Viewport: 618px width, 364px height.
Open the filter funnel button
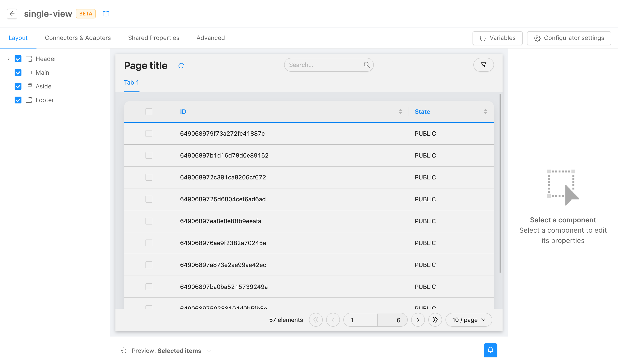pyautogui.click(x=483, y=65)
